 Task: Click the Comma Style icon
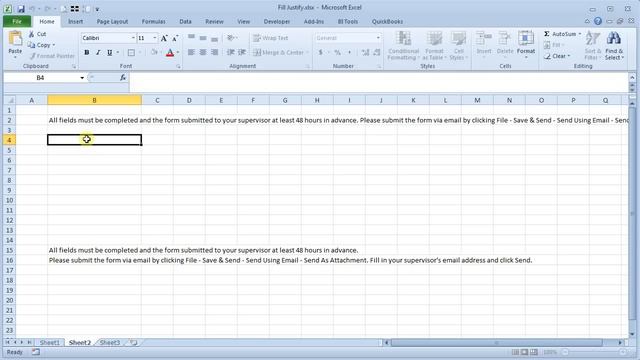click(x=349, y=52)
